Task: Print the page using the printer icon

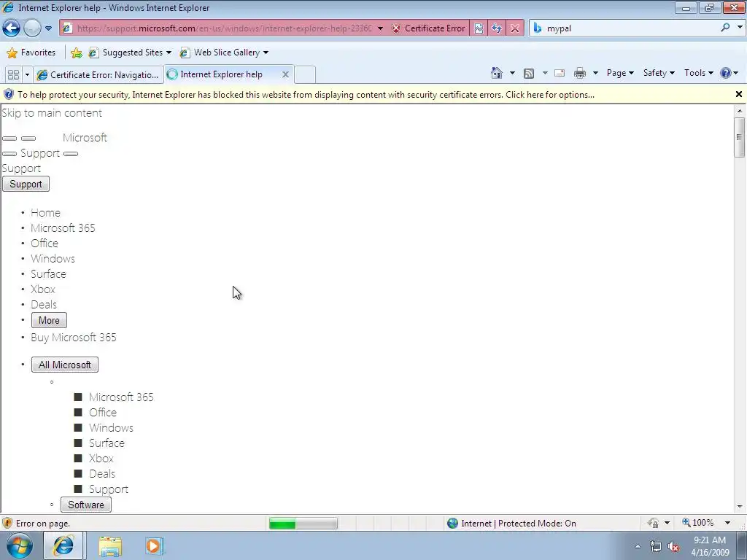Action: [x=580, y=73]
